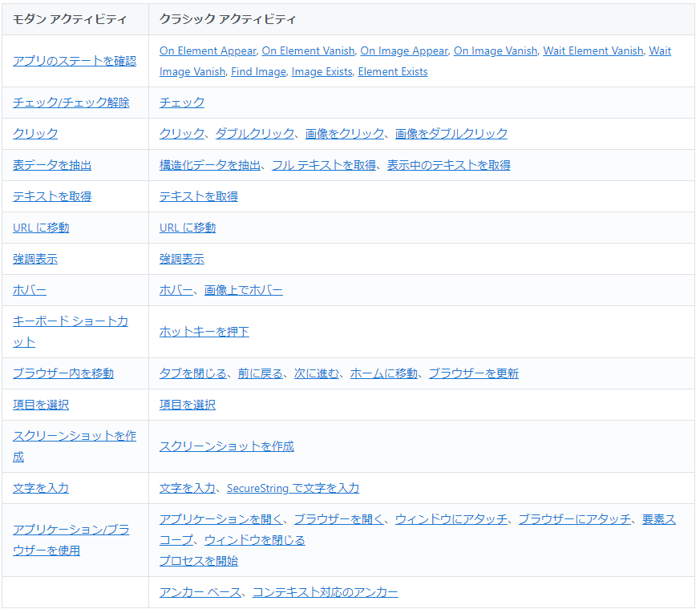Open modern column 項目を選択 link

point(41,405)
